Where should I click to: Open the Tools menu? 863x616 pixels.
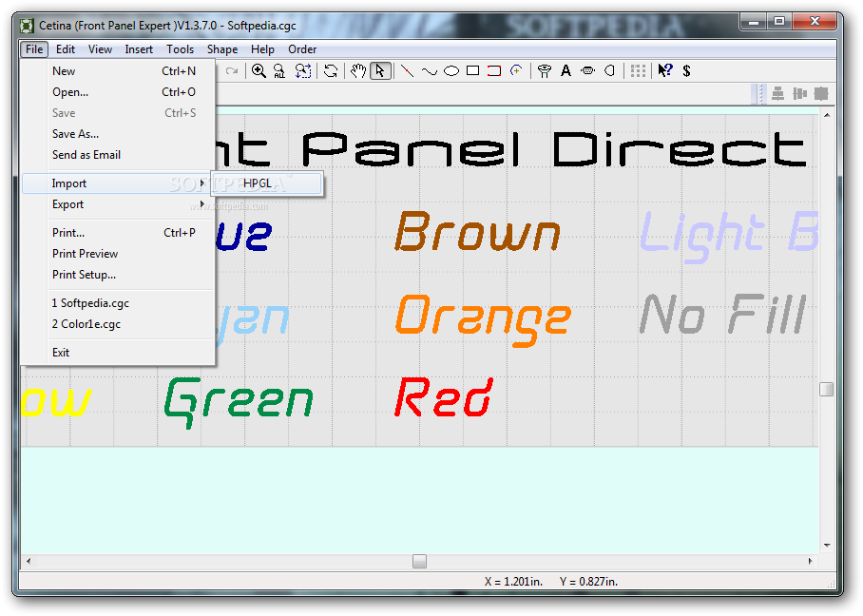[x=180, y=49]
